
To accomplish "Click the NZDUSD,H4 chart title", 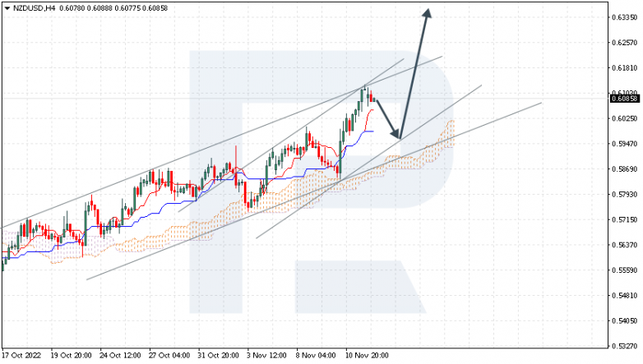I will (34, 8).
